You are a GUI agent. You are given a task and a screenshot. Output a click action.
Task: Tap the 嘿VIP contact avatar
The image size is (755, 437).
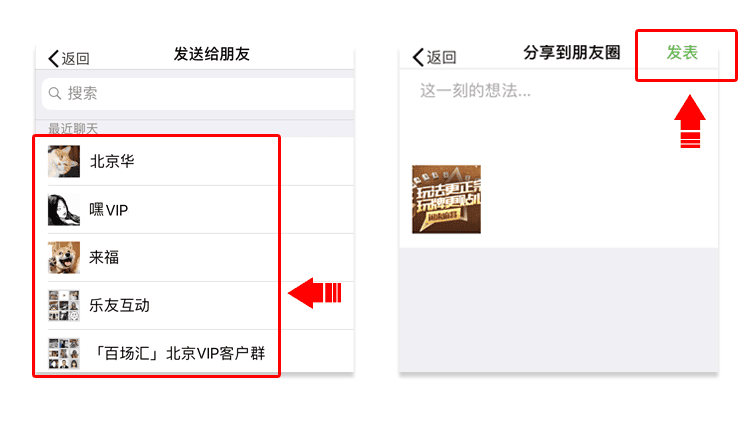click(x=64, y=210)
